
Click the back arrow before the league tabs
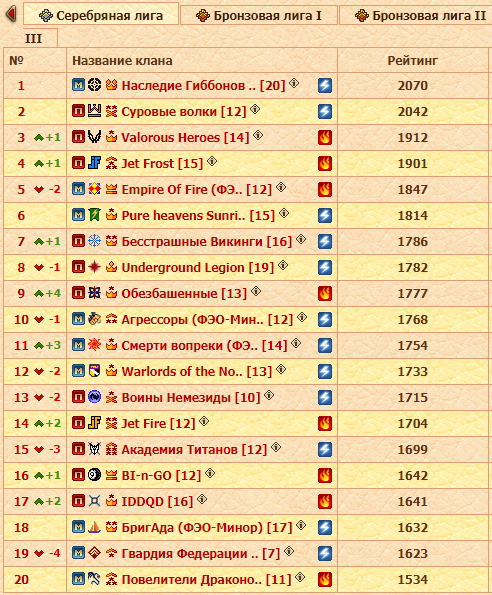[11, 14]
